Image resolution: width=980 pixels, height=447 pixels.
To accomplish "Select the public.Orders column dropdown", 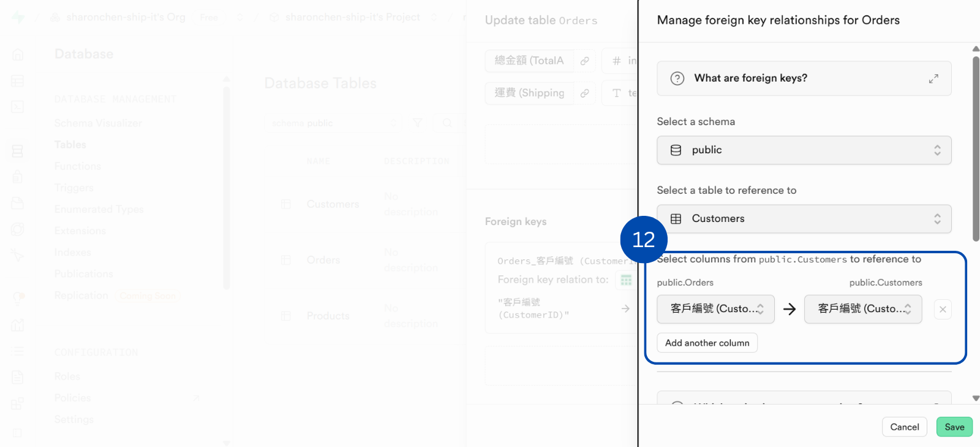I will click(715, 309).
